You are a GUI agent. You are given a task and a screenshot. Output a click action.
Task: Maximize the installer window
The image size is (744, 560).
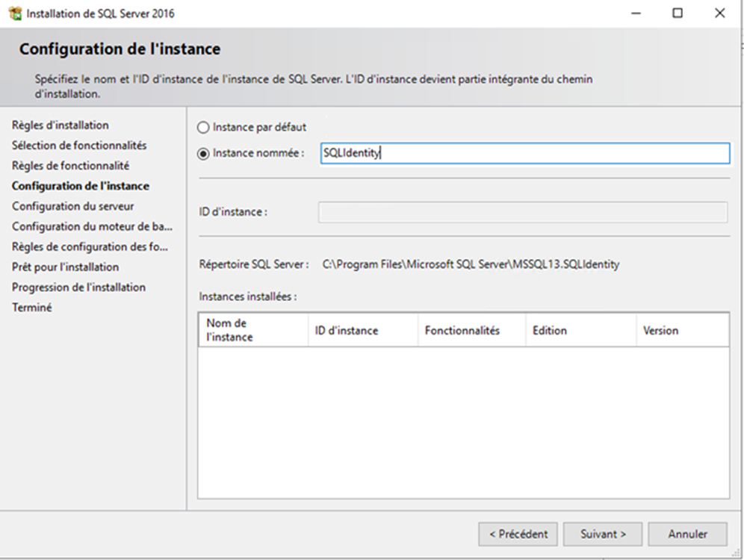click(x=677, y=13)
